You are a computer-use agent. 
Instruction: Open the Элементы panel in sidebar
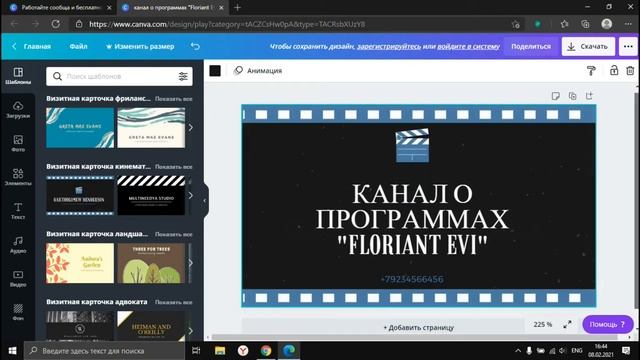point(18,177)
